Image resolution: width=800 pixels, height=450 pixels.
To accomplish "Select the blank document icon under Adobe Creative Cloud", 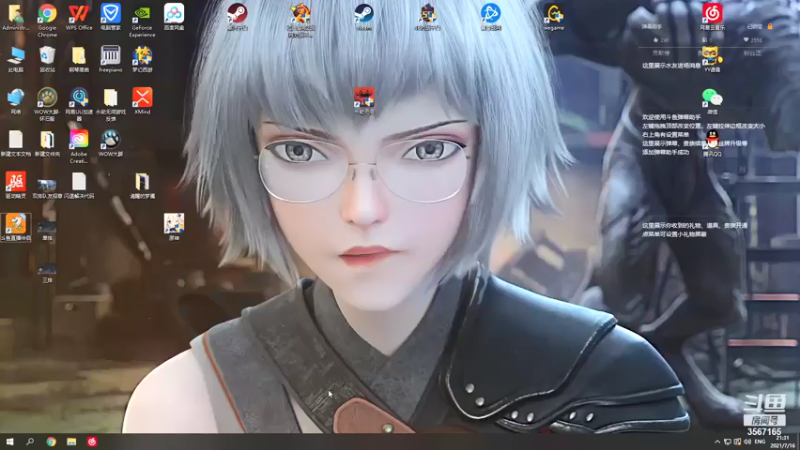I will [79, 185].
